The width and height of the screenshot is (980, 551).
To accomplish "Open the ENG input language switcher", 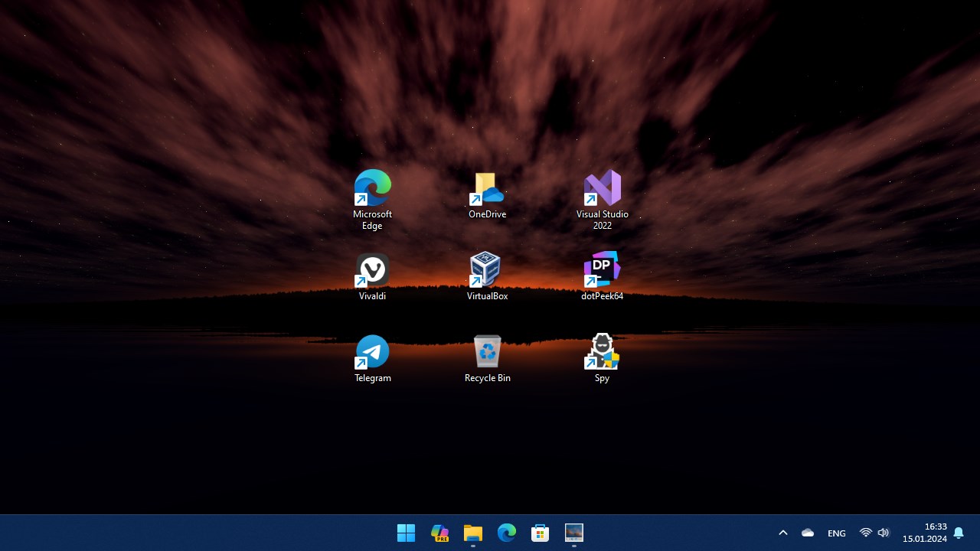I will pyautogui.click(x=837, y=533).
